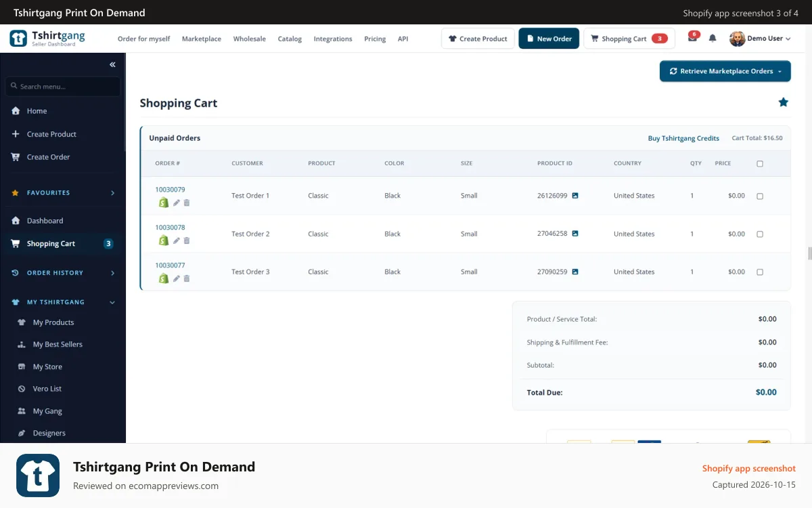
Task: Follow the Buy Tshirtgang Credits link
Action: click(683, 138)
